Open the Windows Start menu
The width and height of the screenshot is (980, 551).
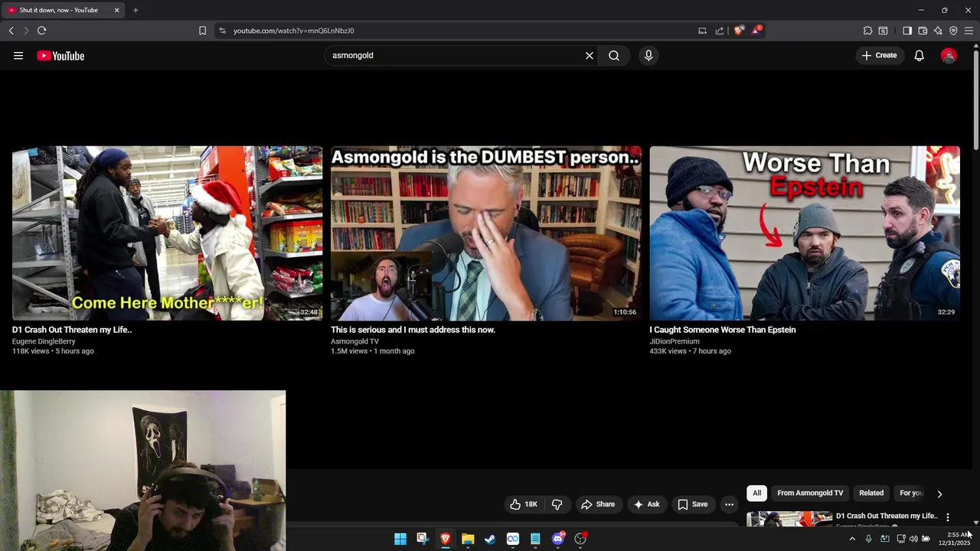pyautogui.click(x=400, y=539)
